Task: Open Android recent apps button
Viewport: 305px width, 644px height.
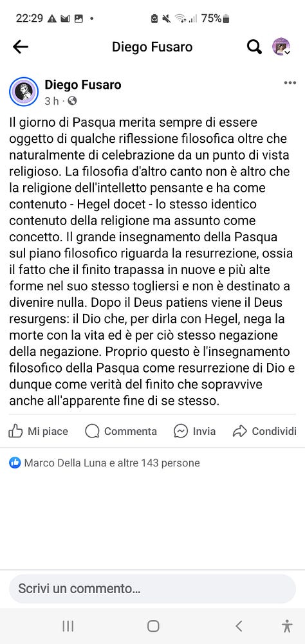Action: point(68,626)
